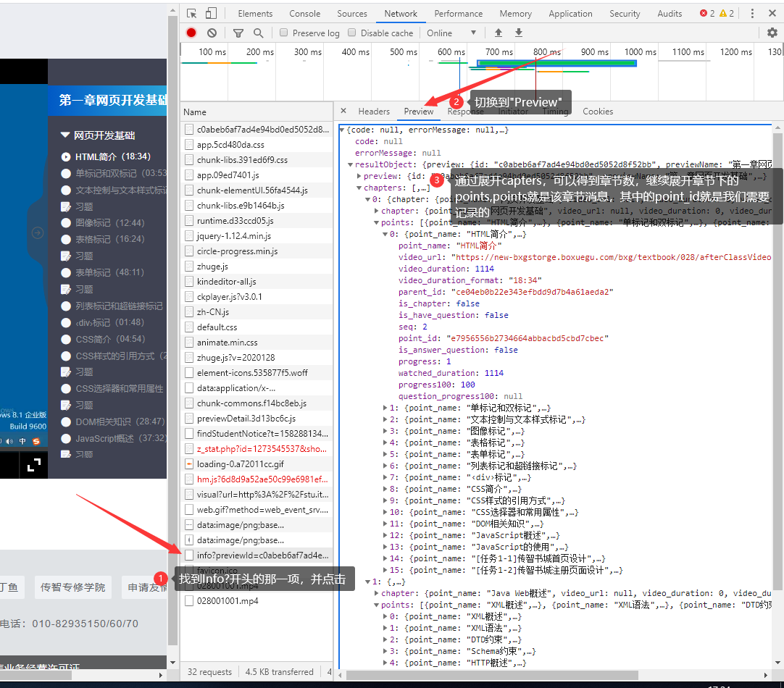Click the inspect element picker icon
This screenshot has height=688, width=784.
[191, 13]
